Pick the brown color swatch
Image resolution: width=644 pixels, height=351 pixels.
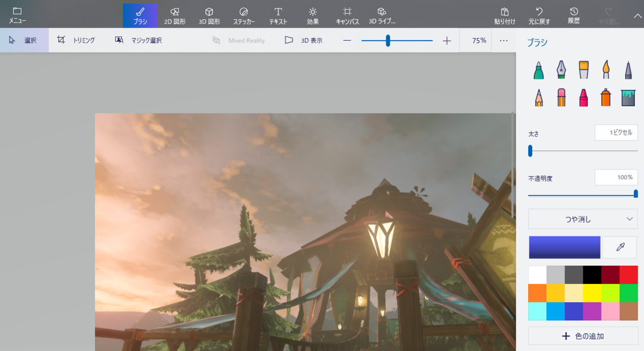(628, 311)
